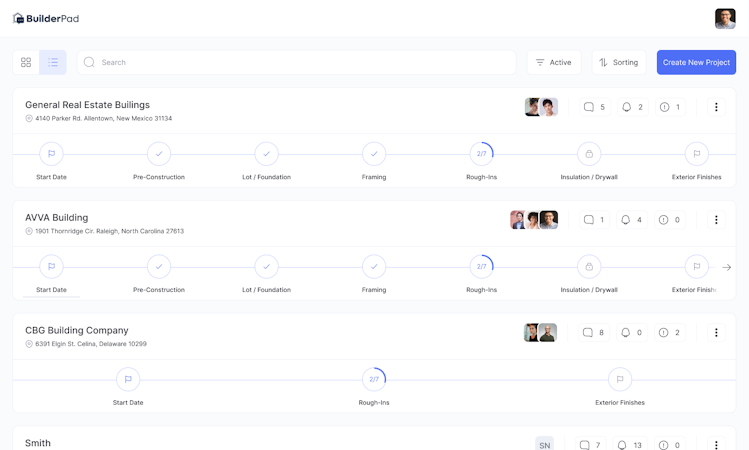Open comments for CBG Building Company

pos(594,332)
